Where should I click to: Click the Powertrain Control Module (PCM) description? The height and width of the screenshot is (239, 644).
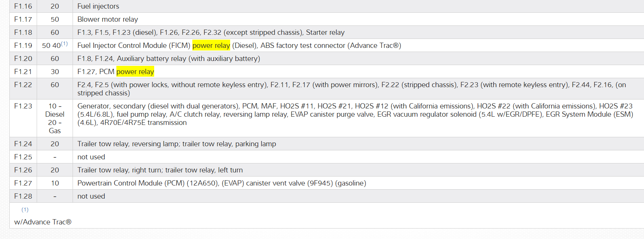click(222, 183)
